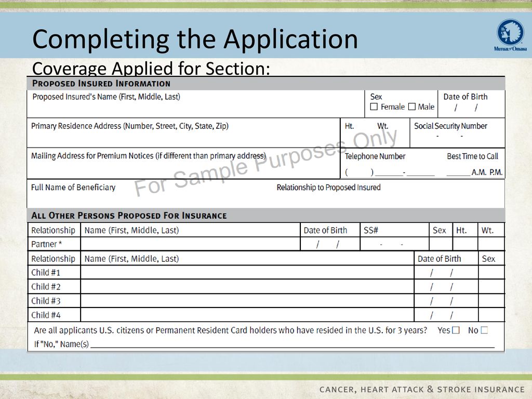The width and height of the screenshot is (532, 399).
Task: Click the Child #1 name field
Action: tap(247, 272)
